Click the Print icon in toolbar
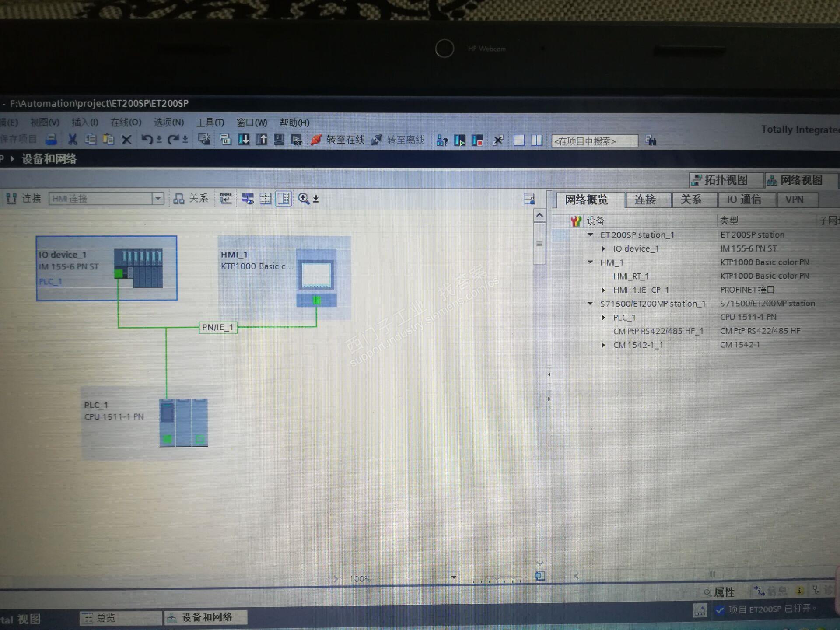 pyautogui.click(x=51, y=140)
